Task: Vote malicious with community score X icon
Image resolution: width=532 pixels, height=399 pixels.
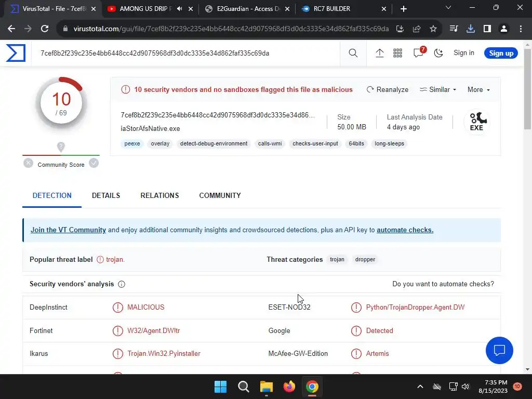Action: [x=28, y=163]
